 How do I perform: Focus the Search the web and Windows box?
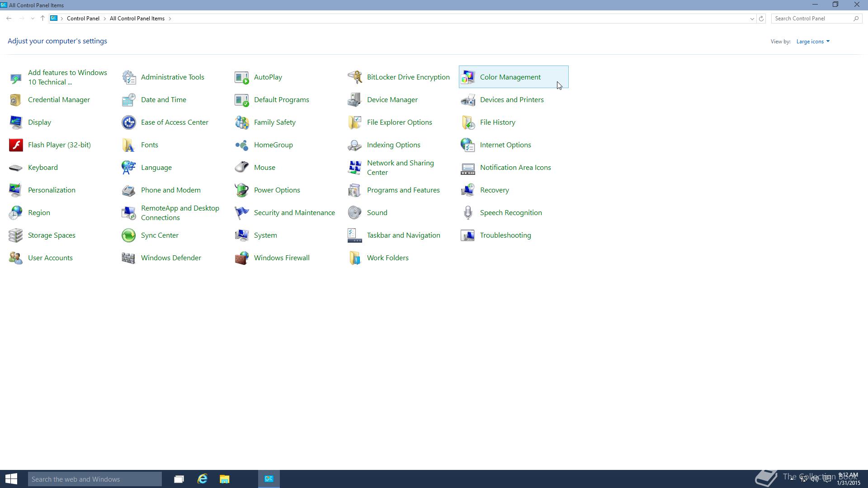click(x=95, y=479)
